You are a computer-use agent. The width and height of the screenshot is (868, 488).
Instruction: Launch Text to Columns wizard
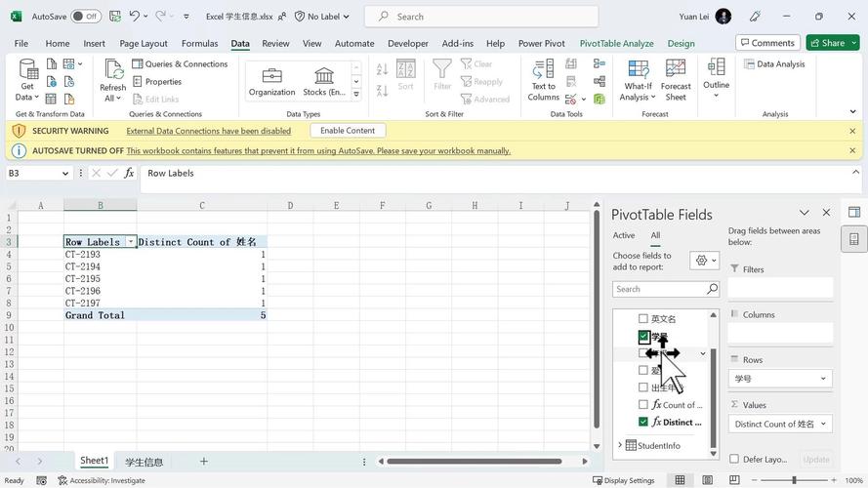pos(544,80)
